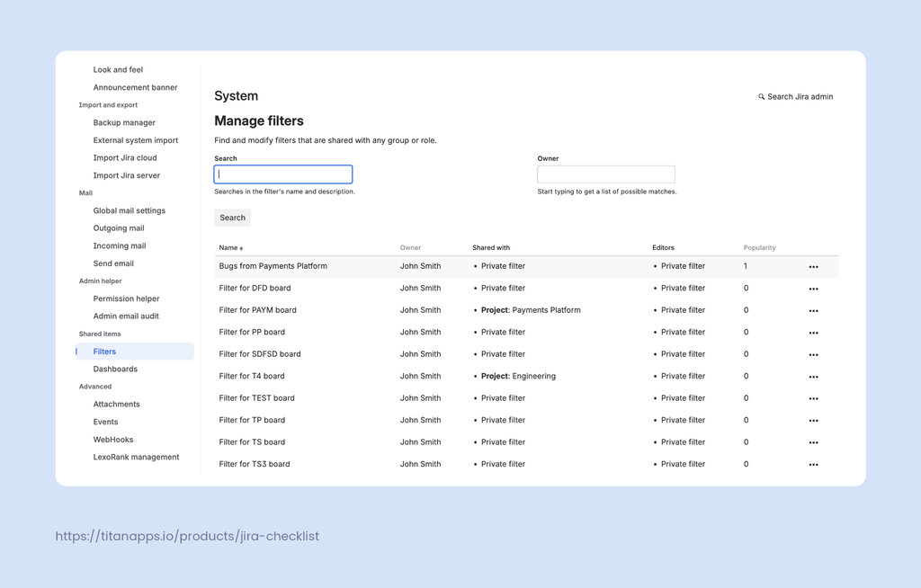Select the Filter for TS3 board name
Viewport: 921px width, 588px height.
click(x=255, y=464)
